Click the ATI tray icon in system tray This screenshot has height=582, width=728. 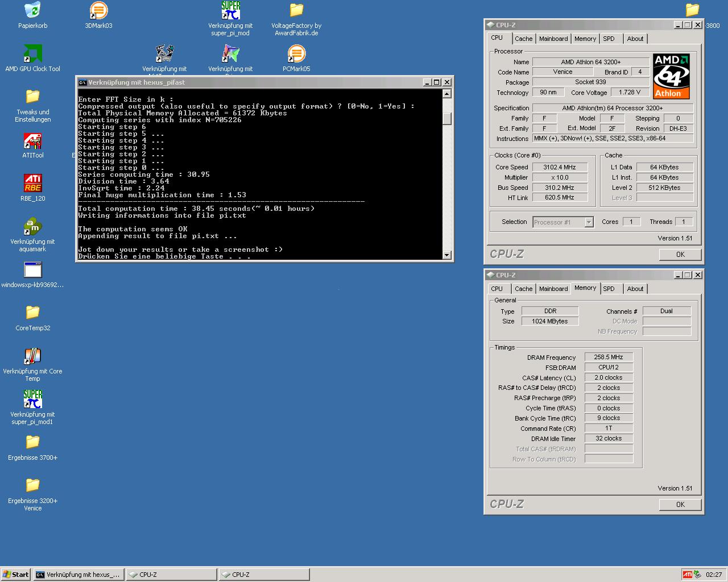tap(688, 575)
